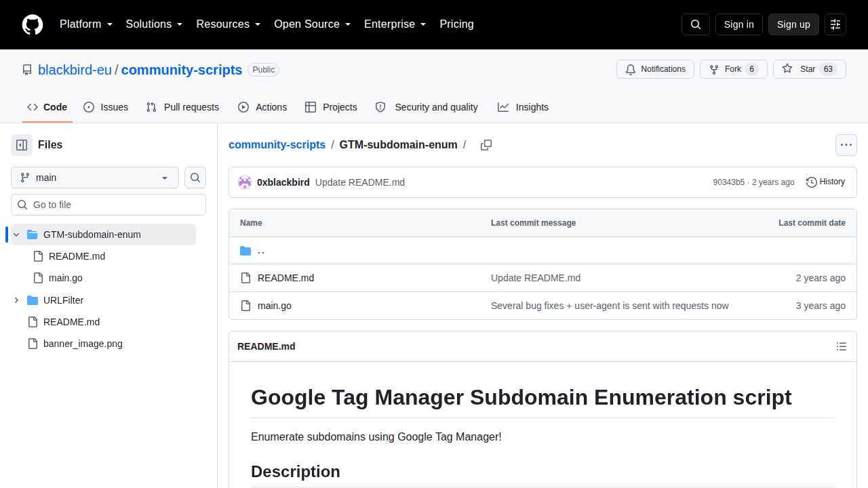The height and width of the screenshot is (488, 868).
Task: Open the Platform dropdown menu
Action: pos(87,24)
